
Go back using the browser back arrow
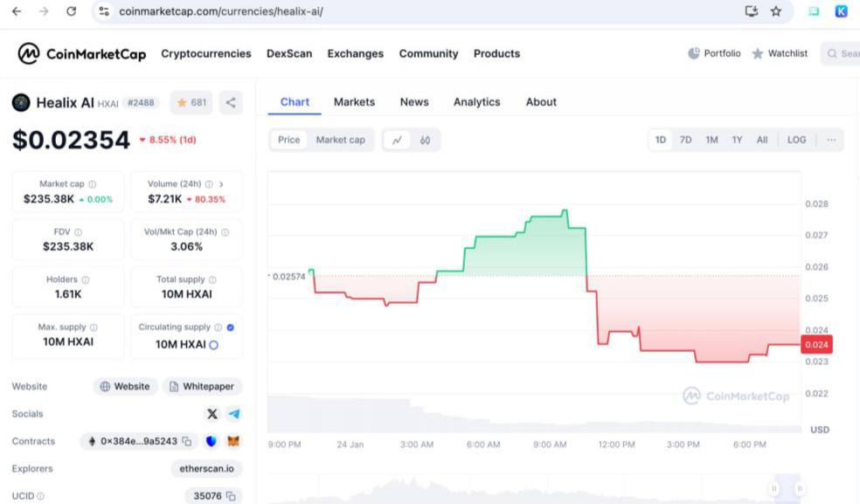17,11
